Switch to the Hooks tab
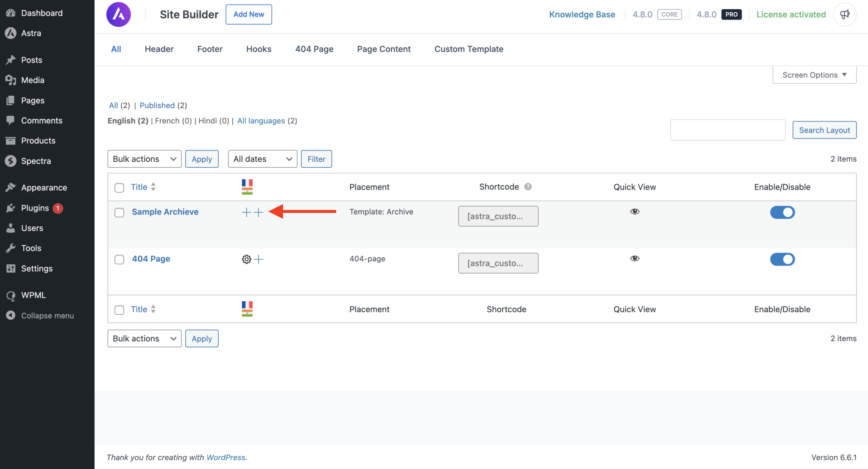This screenshot has height=469, width=868. point(259,49)
